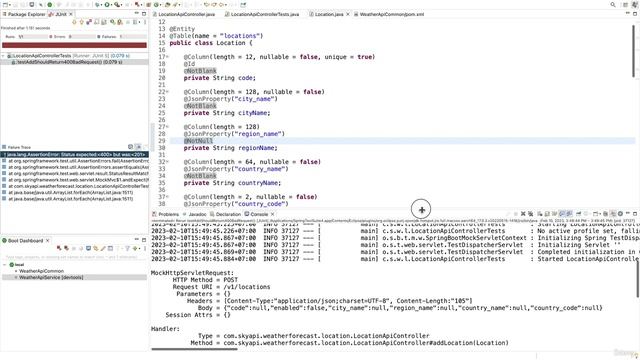Image resolution: width=640 pixels, height=360 pixels.
Task: Click the Boot Dashboard filter funnel icon
Action: pyautogui.click(x=127, y=248)
